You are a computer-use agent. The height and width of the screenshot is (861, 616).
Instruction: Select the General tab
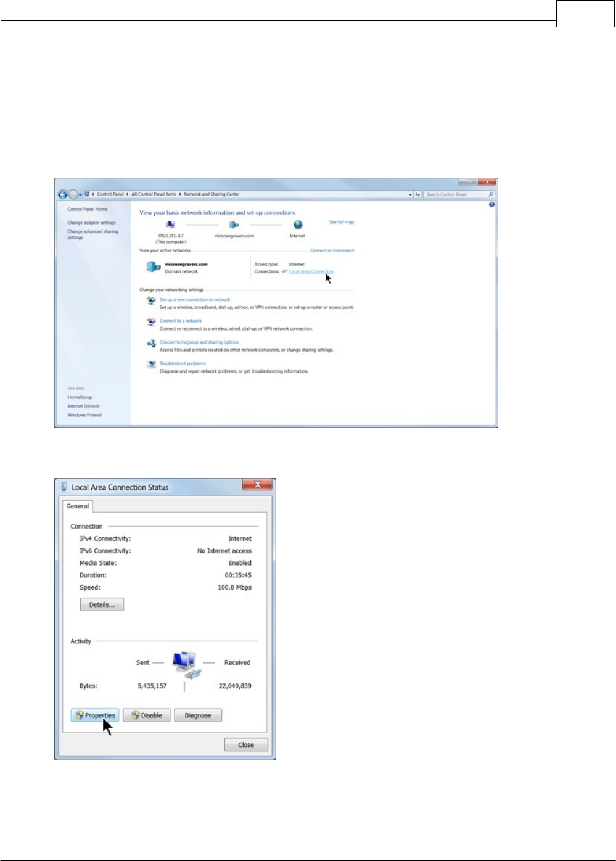point(78,506)
